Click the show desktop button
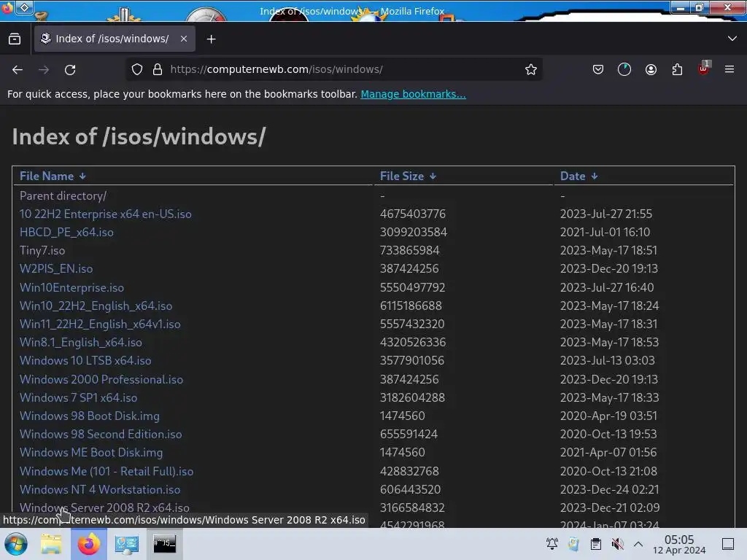The height and width of the screenshot is (560, 747). coord(728,544)
